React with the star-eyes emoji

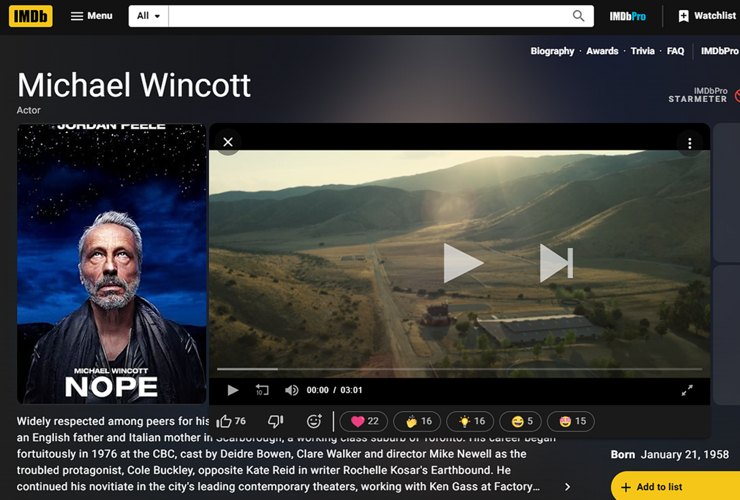pos(571,421)
